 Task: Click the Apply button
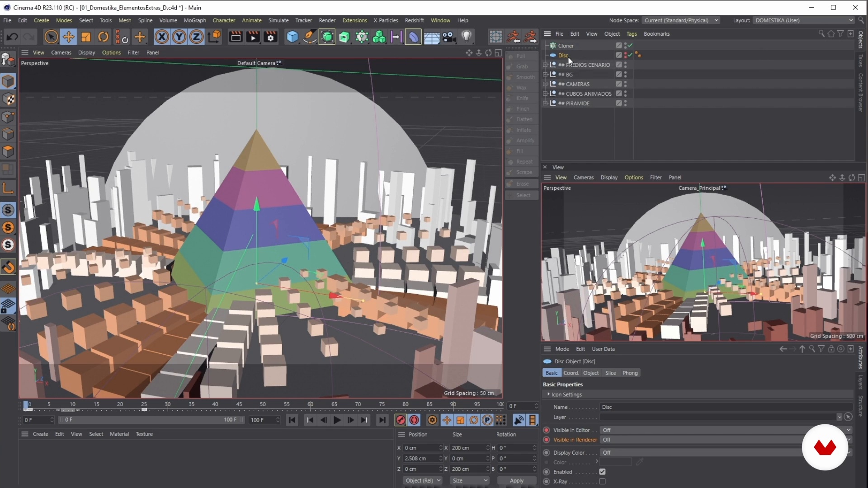[x=516, y=481]
